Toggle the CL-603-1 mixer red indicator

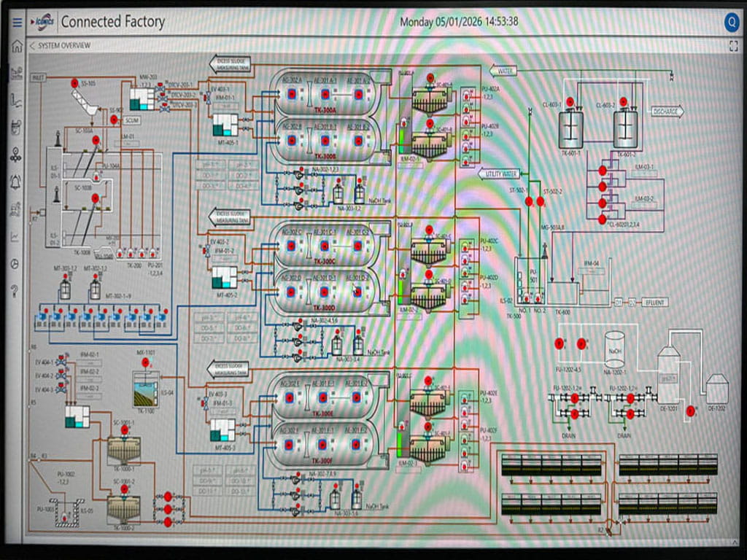pos(570,102)
